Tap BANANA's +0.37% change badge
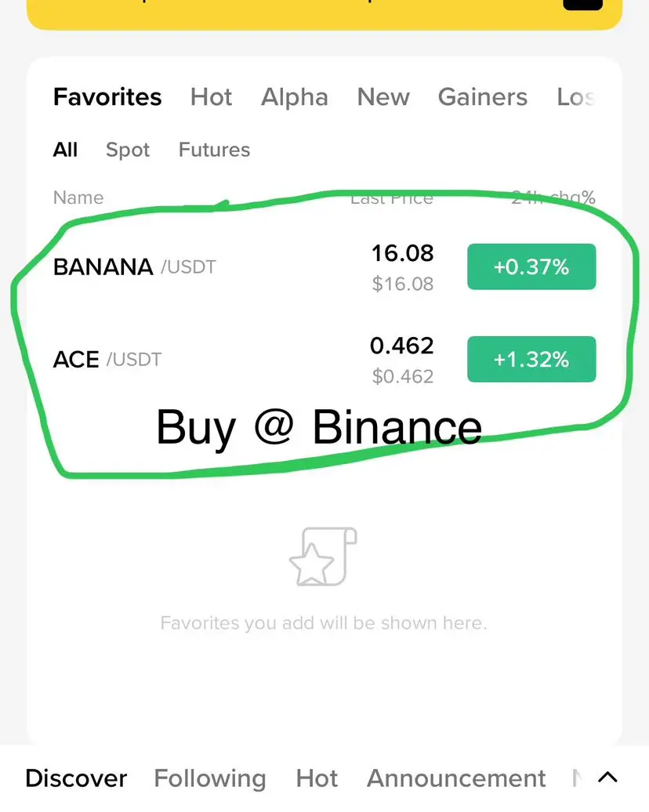 coord(531,267)
